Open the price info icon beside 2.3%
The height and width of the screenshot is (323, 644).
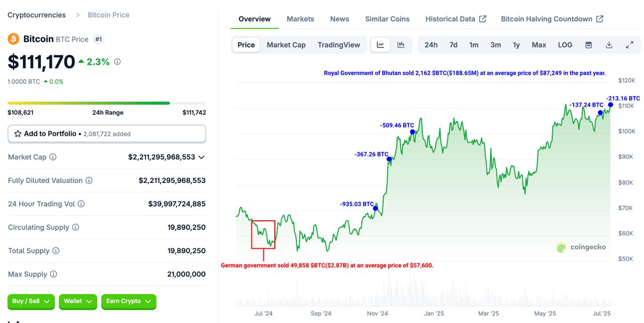click(118, 62)
